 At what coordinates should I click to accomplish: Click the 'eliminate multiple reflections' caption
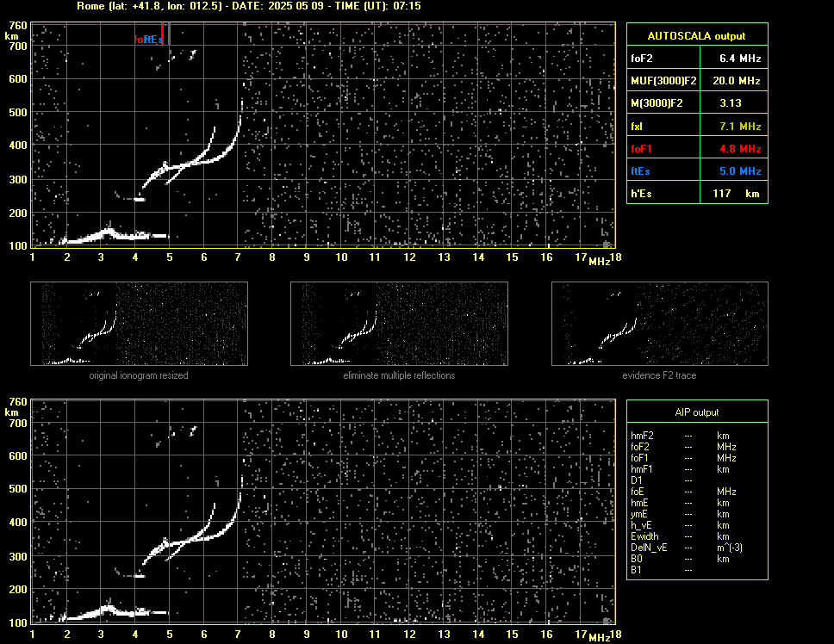pos(399,375)
